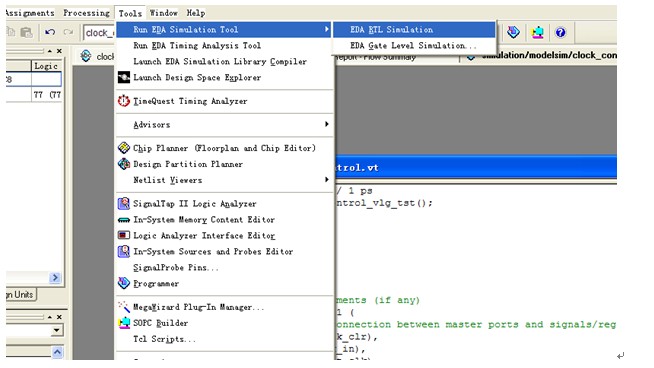Image resolution: width=654 pixels, height=368 pixels.
Task: Click the MegaWizard Plug-In Manager wand icon
Action: click(x=124, y=307)
